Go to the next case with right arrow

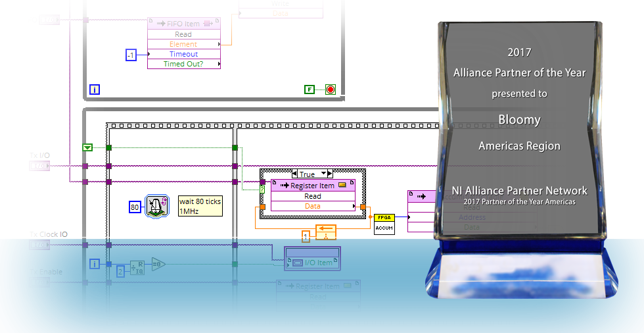click(330, 174)
